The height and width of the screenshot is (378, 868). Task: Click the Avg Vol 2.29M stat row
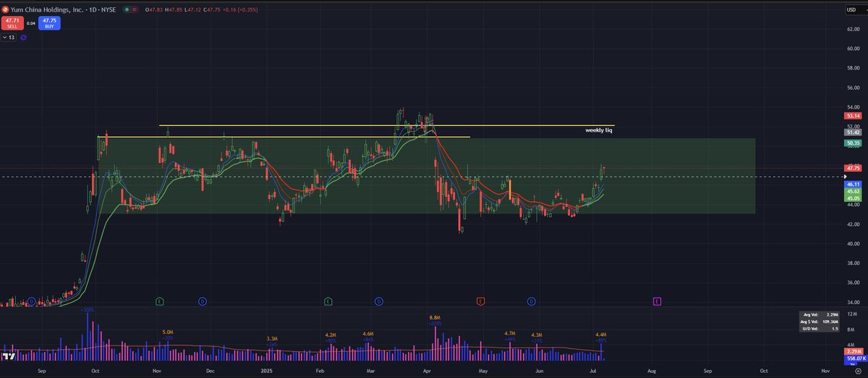(820, 314)
